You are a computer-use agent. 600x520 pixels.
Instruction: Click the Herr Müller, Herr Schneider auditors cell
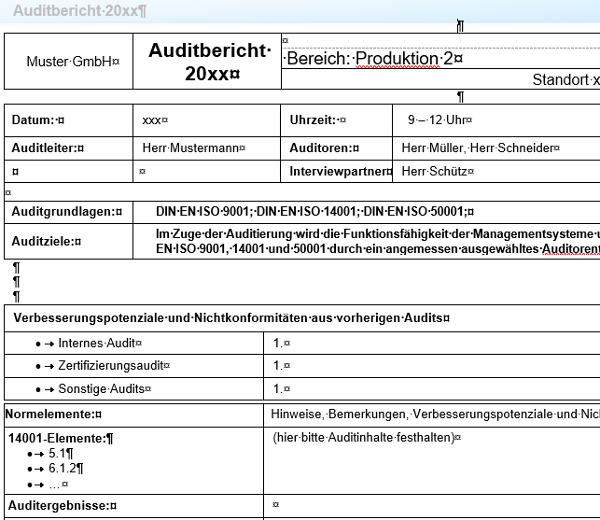[x=479, y=147]
